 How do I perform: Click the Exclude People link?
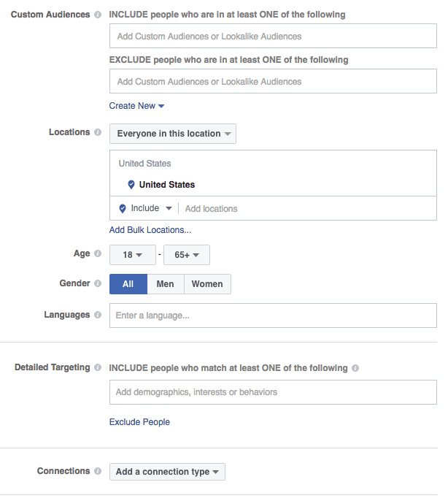139,421
